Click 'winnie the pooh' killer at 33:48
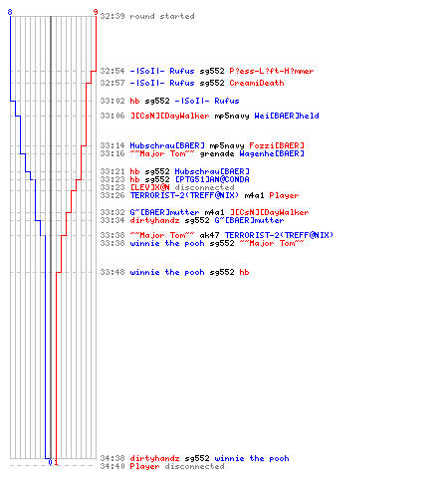448x498 pixels. (x=167, y=272)
